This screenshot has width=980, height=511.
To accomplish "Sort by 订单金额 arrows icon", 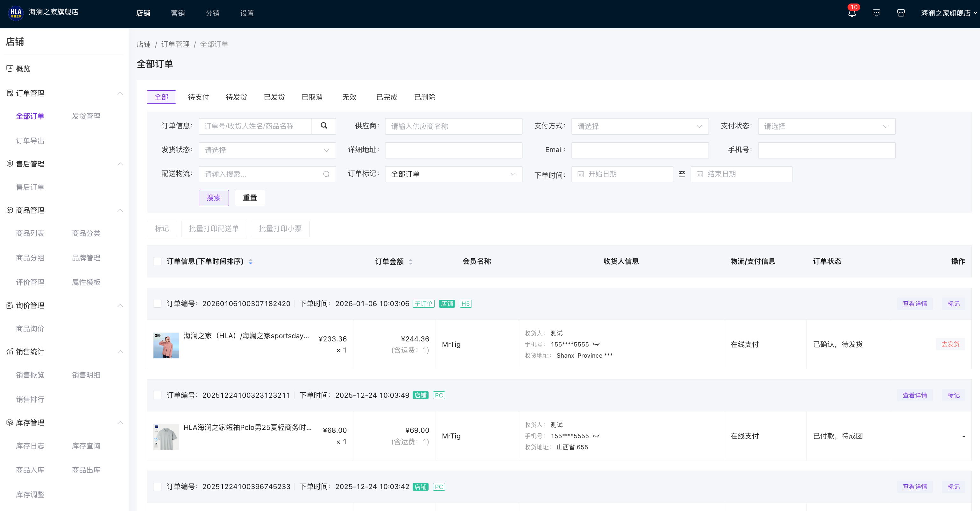I will click(x=410, y=262).
